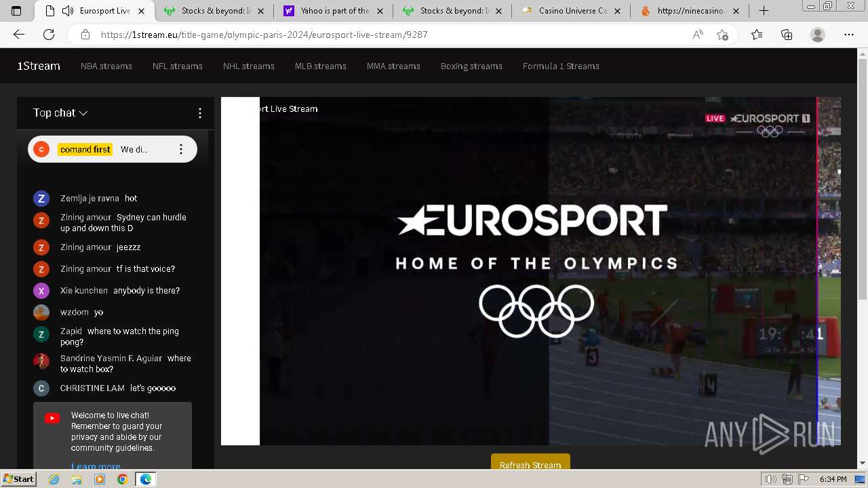Switch to the Yahoo is part of the tab

[x=333, y=11]
